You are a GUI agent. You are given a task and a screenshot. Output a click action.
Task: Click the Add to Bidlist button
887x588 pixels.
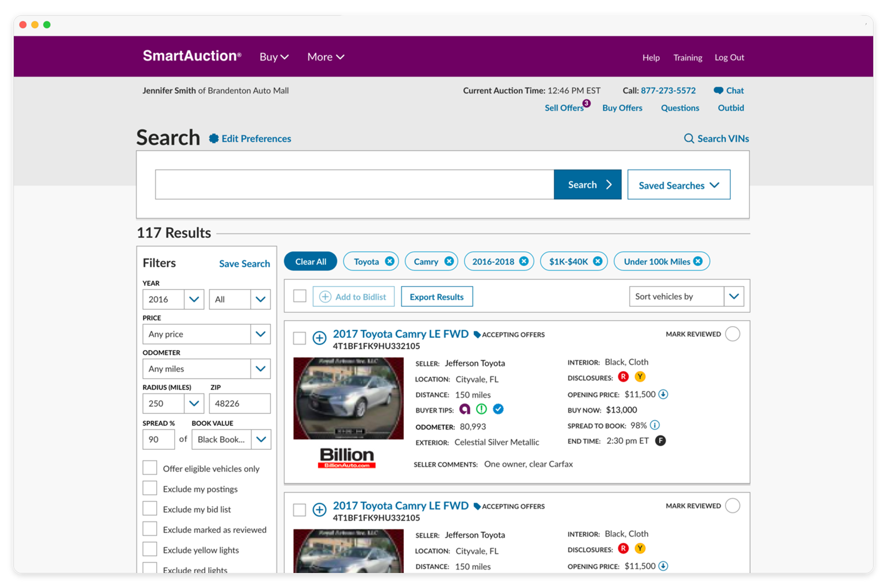353,297
